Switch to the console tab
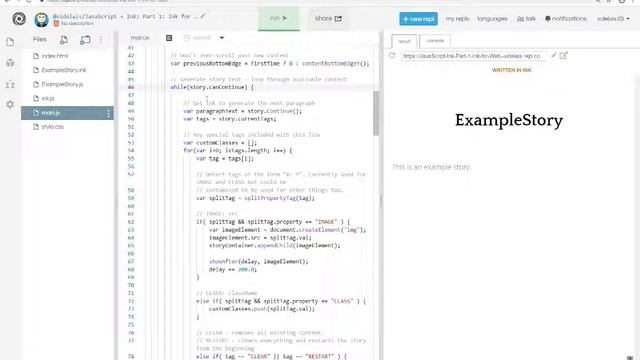 pyautogui.click(x=435, y=41)
